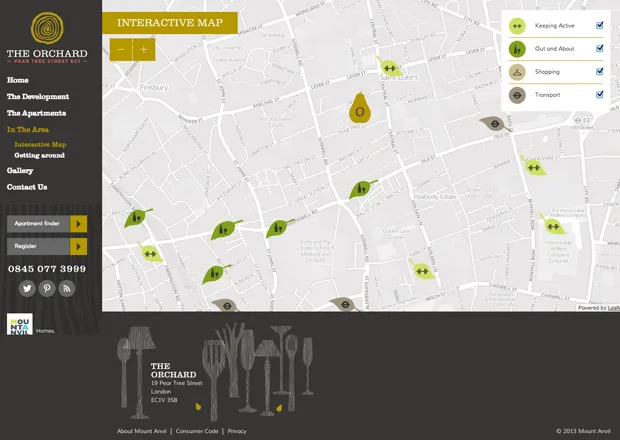The width and height of the screenshot is (620, 440).
Task: Open the Gallery menu item
Action: click(20, 171)
